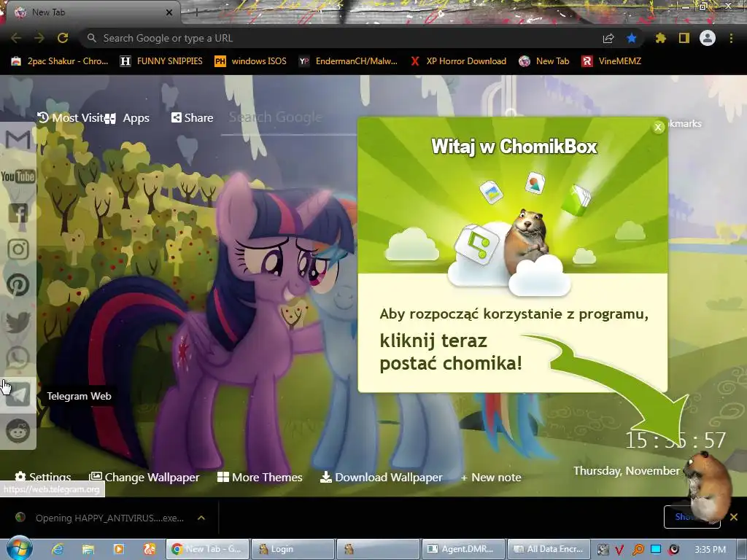Open the YouTube sidebar shortcut

click(x=18, y=176)
